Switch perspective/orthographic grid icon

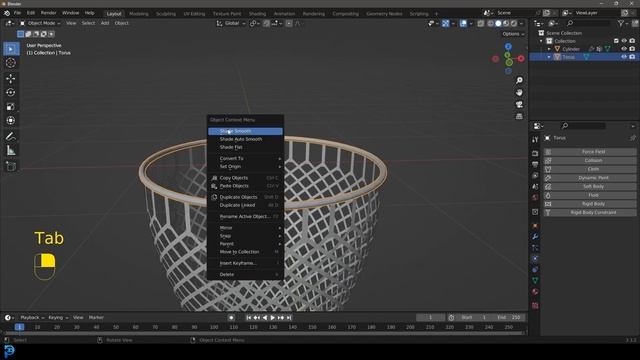pyautogui.click(x=519, y=117)
